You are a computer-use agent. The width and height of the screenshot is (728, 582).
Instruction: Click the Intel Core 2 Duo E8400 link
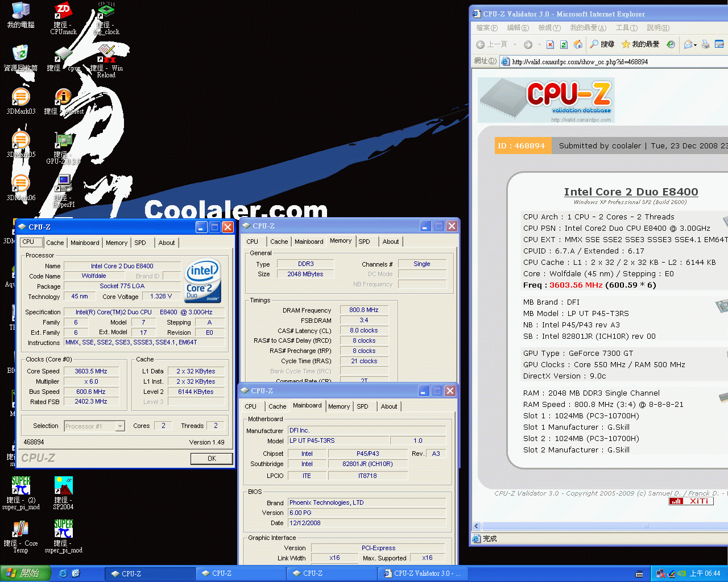pyautogui.click(x=631, y=192)
